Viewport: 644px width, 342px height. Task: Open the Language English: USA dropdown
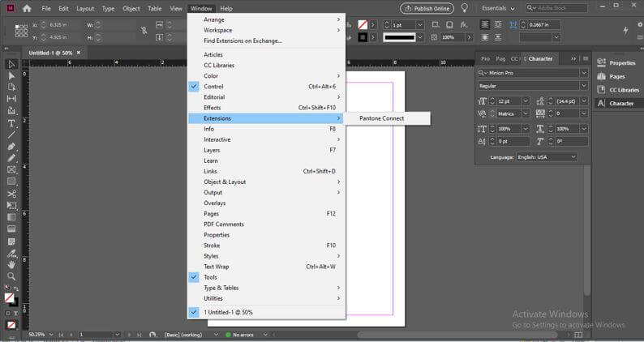pyautogui.click(x=547, y=157)
